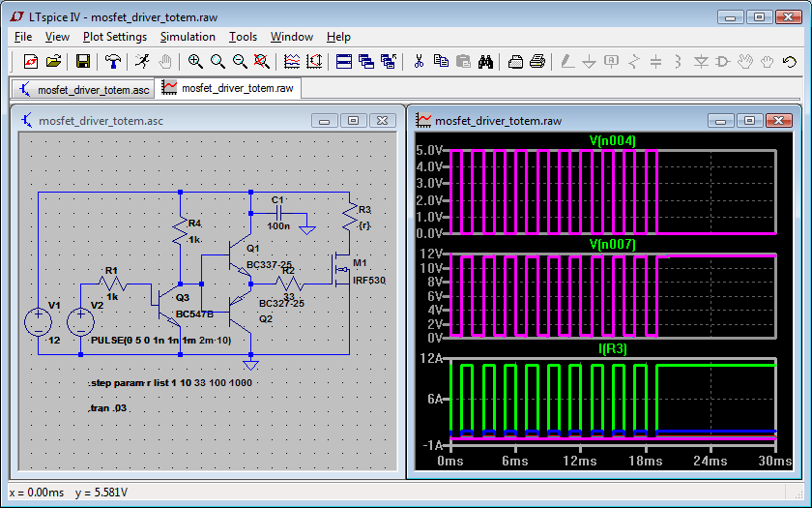Click the LTspice logo in title bar
This screenshot has height=508, width=812.
click(16, 16)
